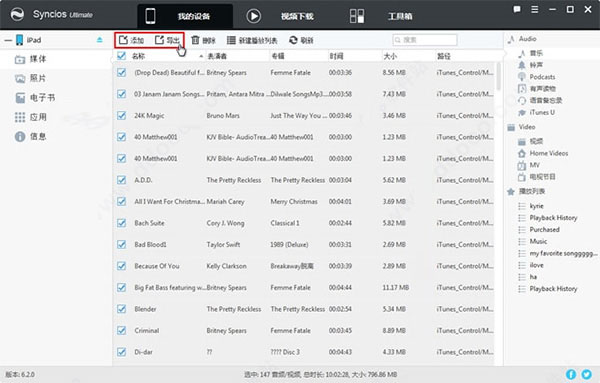Click the trash delete icon in toolbar

[195, 40]
